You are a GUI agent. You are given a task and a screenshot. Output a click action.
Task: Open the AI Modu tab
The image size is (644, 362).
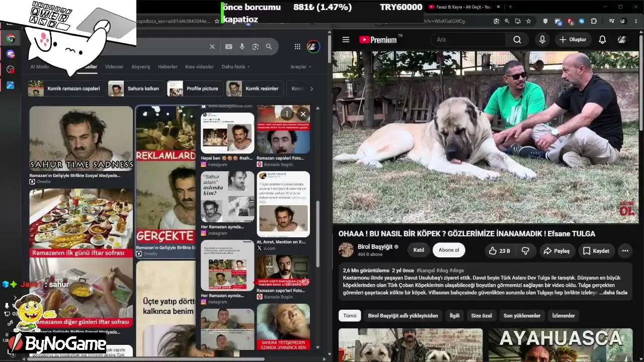click(40, 67)
